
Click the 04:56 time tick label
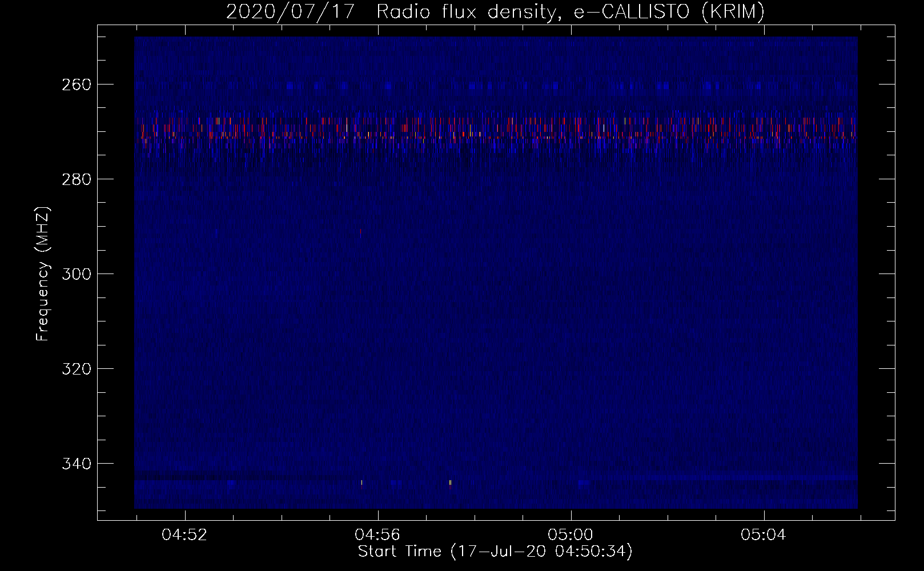[378, 535]
